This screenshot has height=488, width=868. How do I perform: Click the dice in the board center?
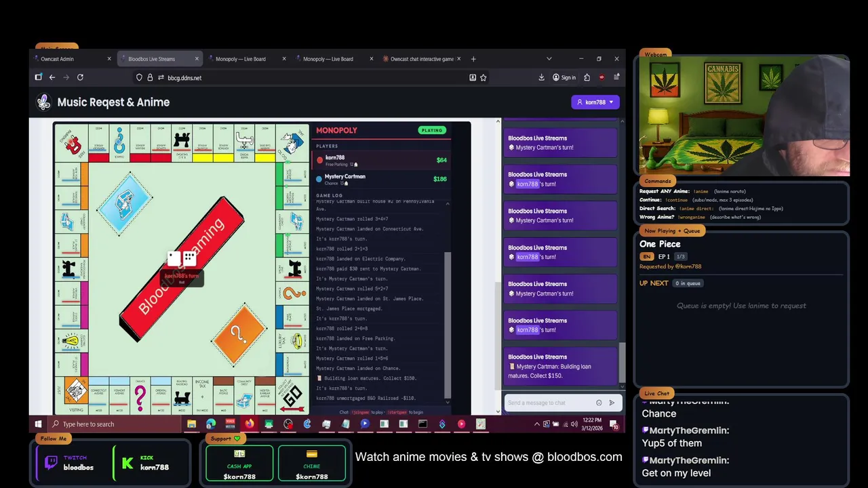[x=182, y=258]
